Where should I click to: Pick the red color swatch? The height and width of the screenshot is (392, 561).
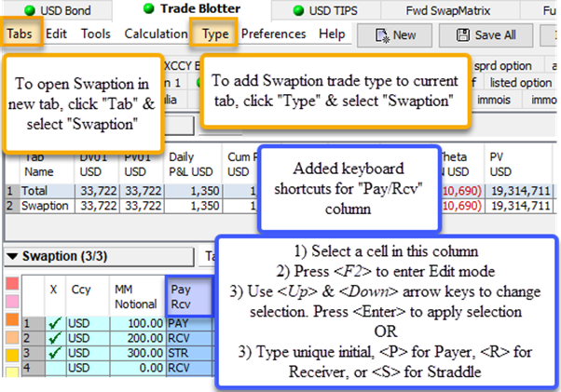tap(12, 284)
